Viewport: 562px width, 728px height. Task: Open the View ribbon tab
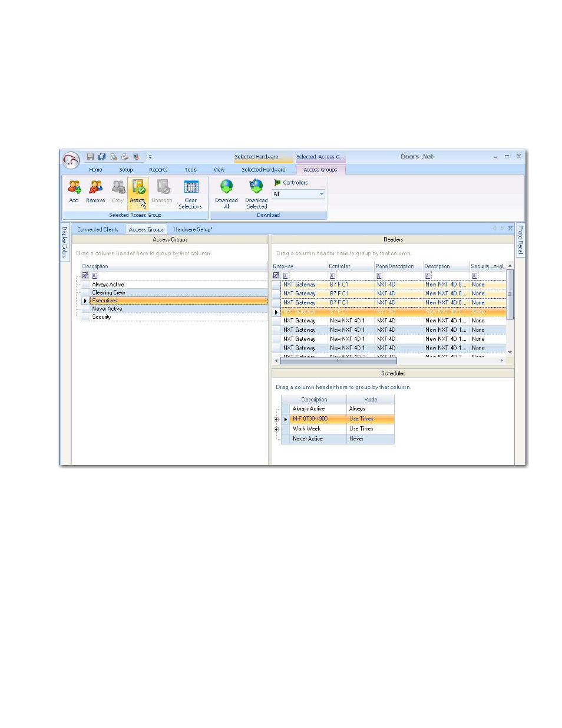pyautogui.click(x=219, y=170)
